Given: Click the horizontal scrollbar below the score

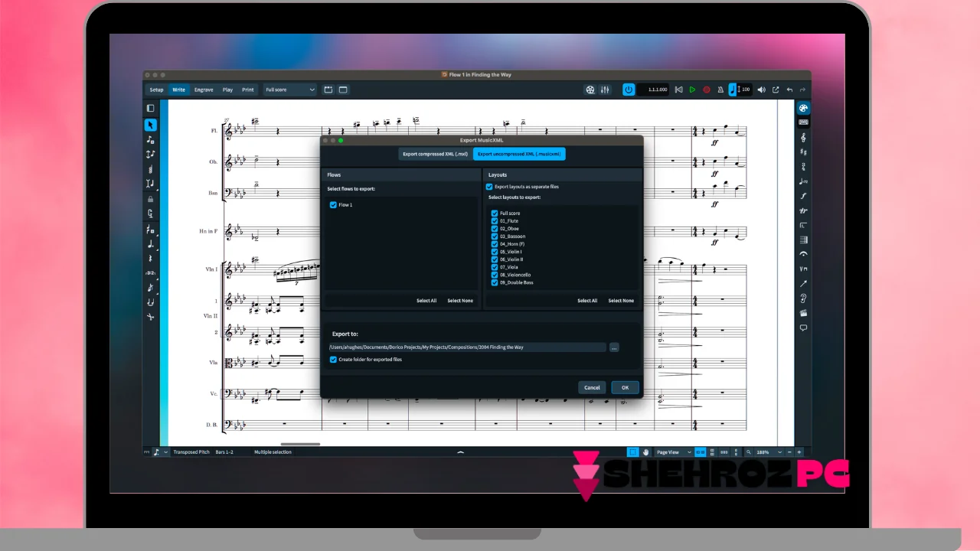Looking at the screenshot, I should point(300,444).
